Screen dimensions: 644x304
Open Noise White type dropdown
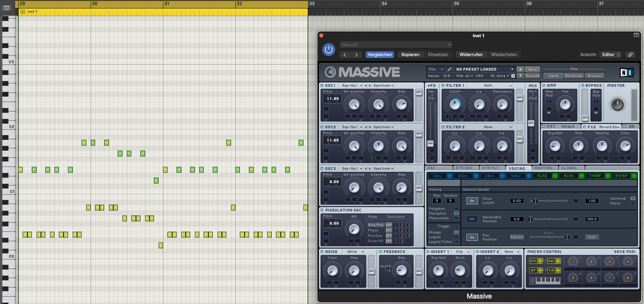click(354, 252)
